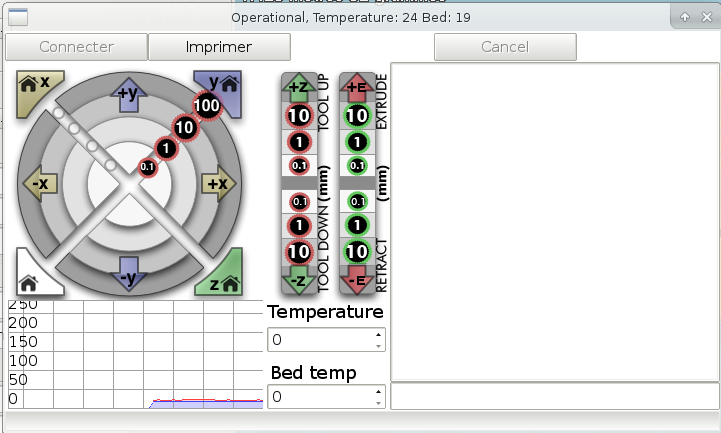Viewport: 721px width, 433px height.
Task: Move the head with the -x arrow
Action: point(40,184)
